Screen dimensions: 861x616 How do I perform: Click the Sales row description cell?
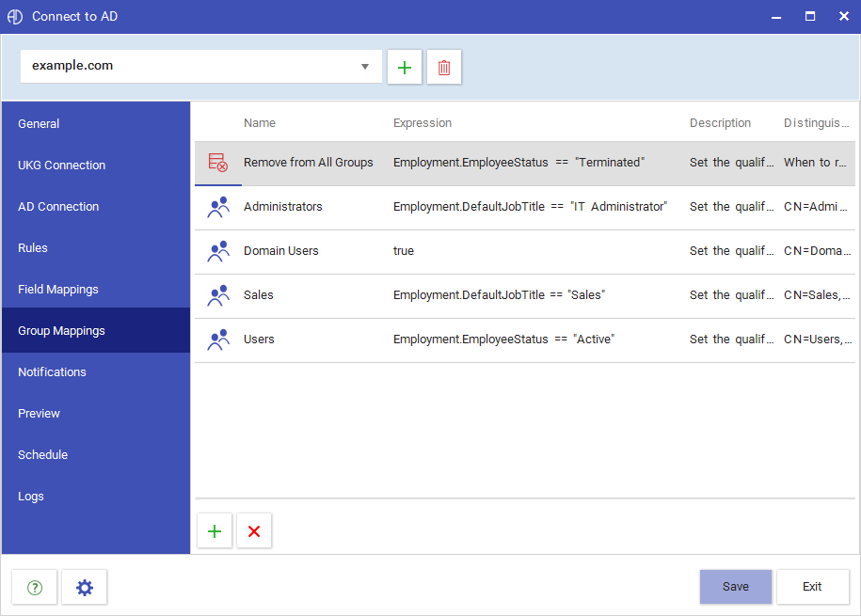tap(731, 295)
